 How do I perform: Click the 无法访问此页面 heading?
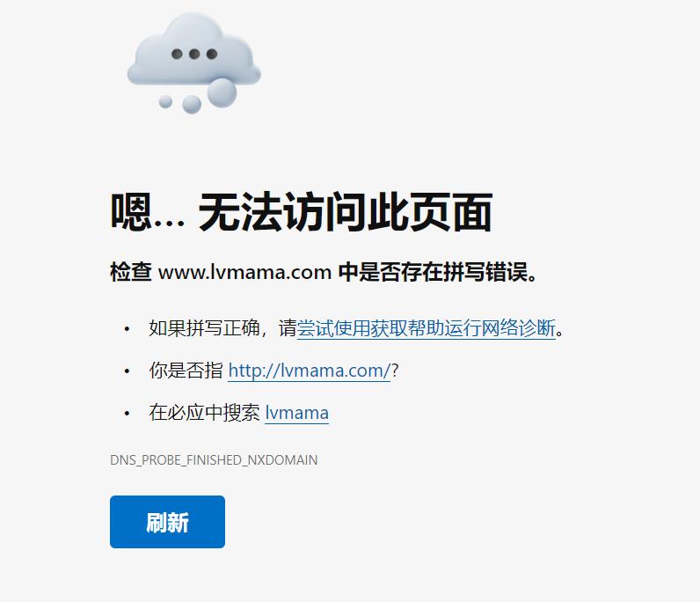[x=345, y=212]
